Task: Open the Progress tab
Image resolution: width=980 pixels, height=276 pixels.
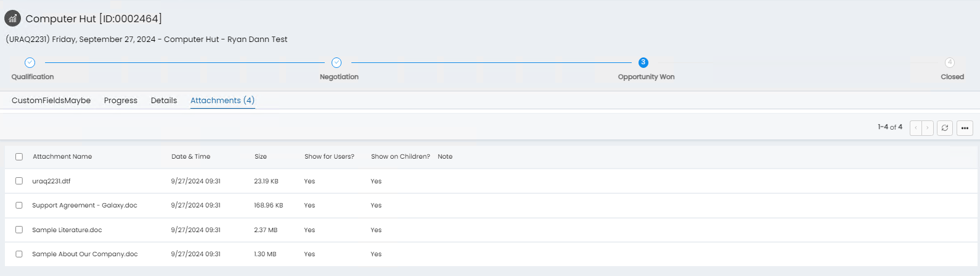Action: coord(121,101)
